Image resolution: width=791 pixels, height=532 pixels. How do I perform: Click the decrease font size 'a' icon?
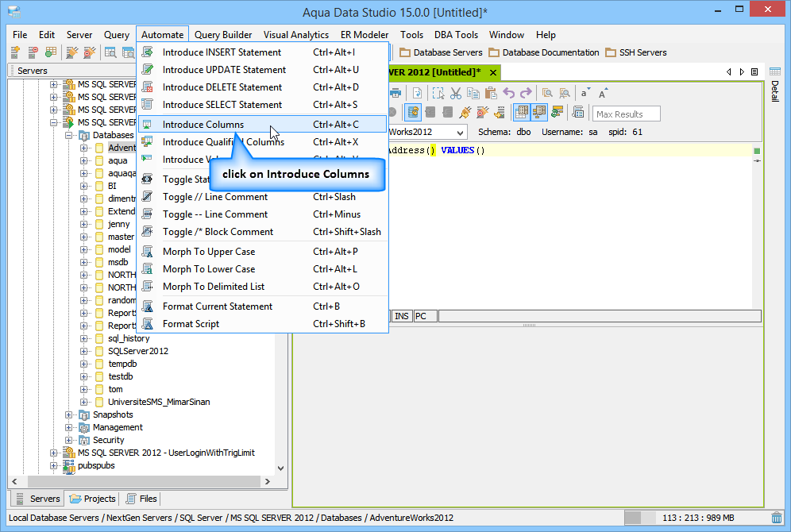[x=585, y=93]
